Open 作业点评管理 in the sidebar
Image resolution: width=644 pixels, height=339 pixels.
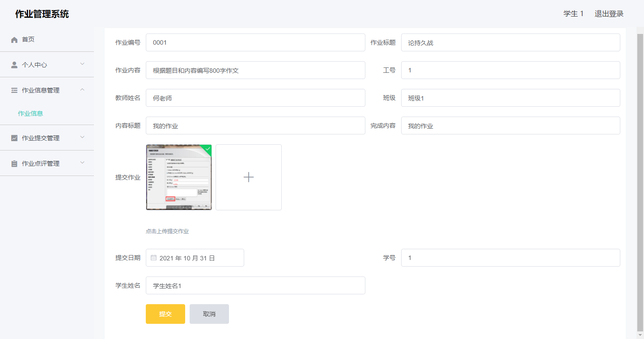click(47, 163)
